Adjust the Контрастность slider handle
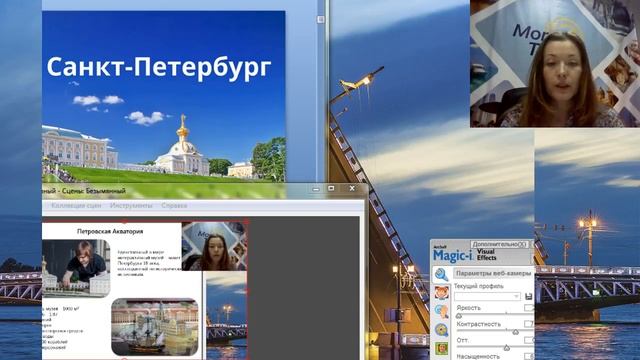 [x=516, y=332]
